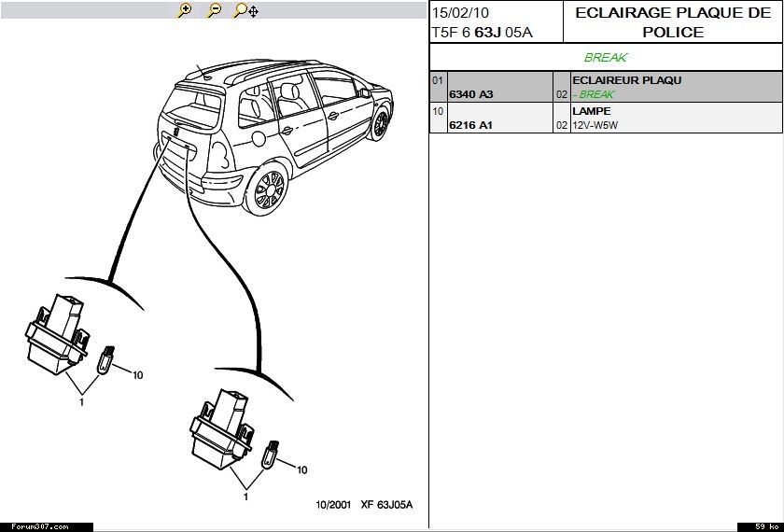
Task: Click the bulb beside the upper lamp housing
Action: [107, 357]
